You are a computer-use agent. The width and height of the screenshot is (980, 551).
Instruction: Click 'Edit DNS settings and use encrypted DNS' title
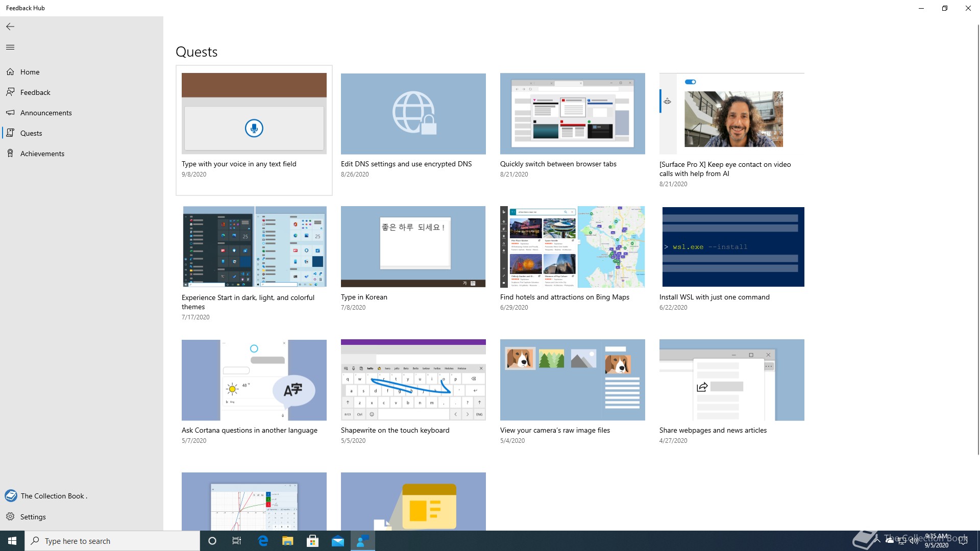[406, 164]
